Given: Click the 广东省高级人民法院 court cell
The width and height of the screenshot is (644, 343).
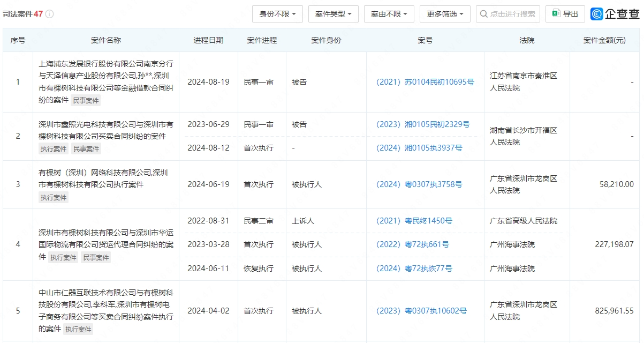Looking at the screenshot, I should coord(524,221).
